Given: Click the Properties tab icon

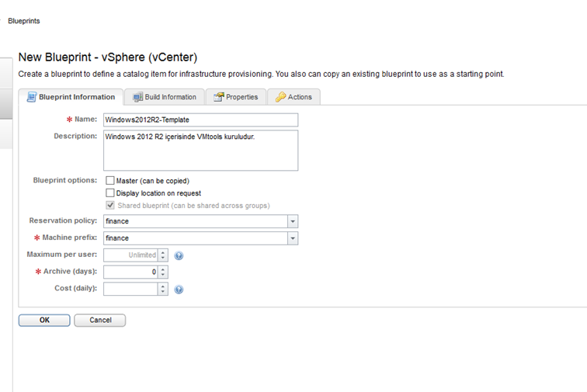Looking at the screenshot, I should coord(219,97).
